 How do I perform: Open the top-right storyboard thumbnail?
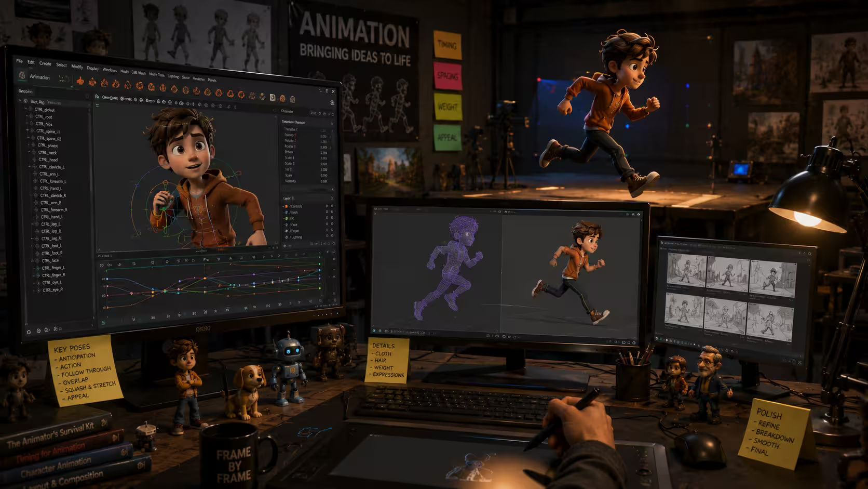(x=773, y=278)
